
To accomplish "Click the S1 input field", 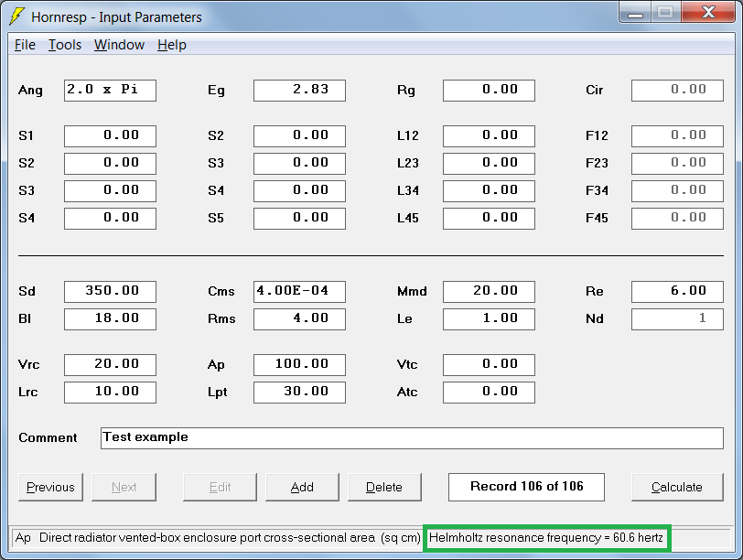I will click(x=110, y=136).
